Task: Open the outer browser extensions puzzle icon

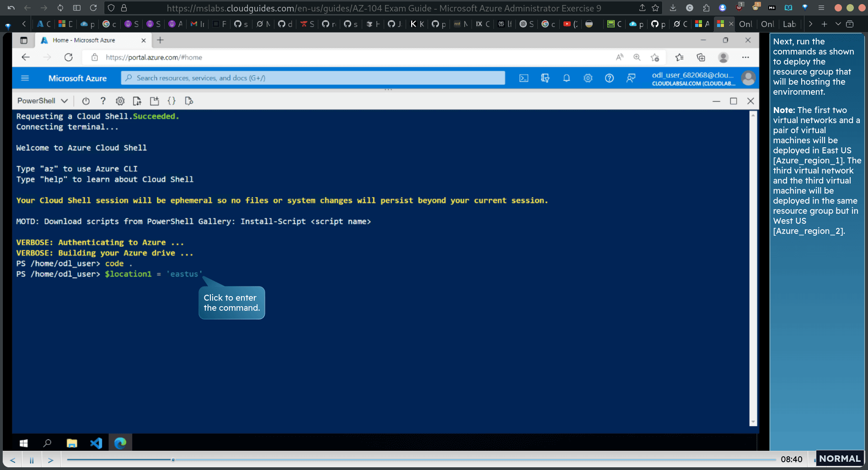Action: (707, 8)
